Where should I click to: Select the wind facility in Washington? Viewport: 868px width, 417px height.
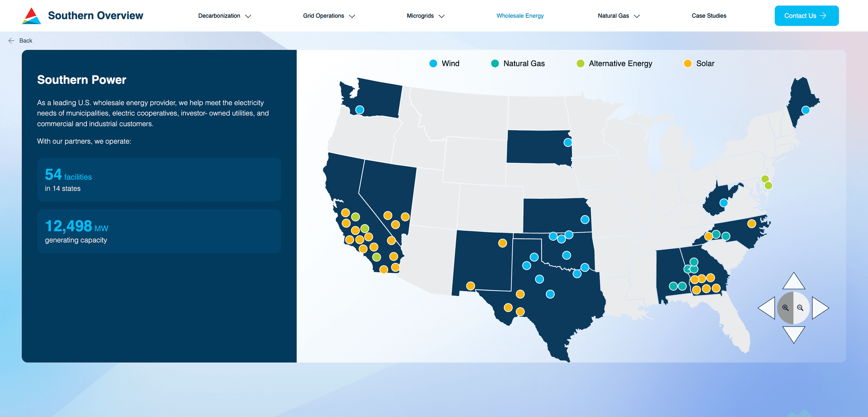pyautogui.click(x=360, y=110)
